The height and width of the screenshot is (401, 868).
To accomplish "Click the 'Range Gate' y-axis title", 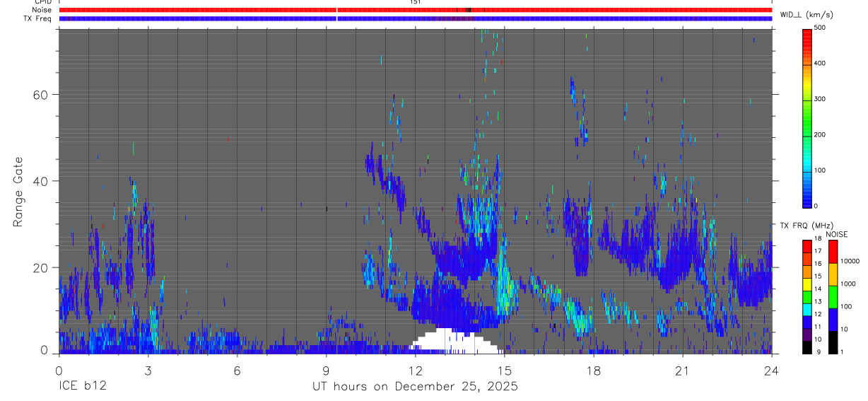I will 19,192.
